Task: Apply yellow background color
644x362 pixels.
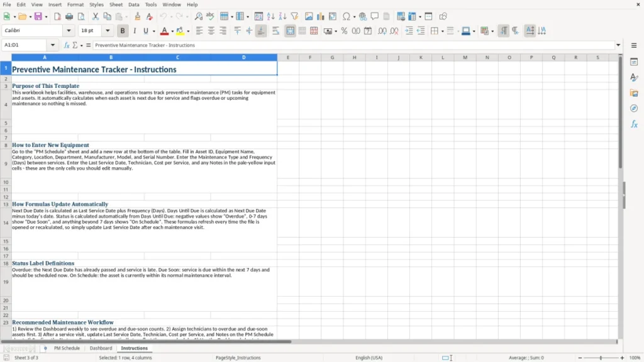Action: point(180,31)
